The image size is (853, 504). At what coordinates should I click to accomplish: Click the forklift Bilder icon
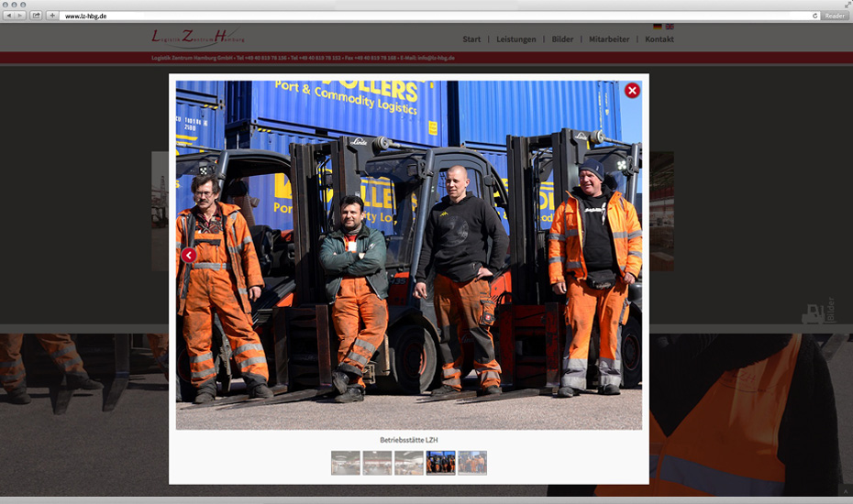818,311
